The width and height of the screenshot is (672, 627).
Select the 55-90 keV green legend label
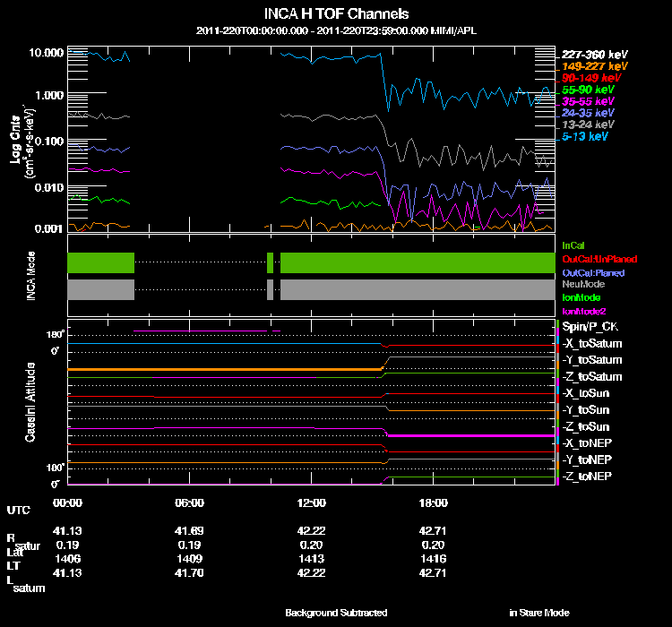click(590, 90)
